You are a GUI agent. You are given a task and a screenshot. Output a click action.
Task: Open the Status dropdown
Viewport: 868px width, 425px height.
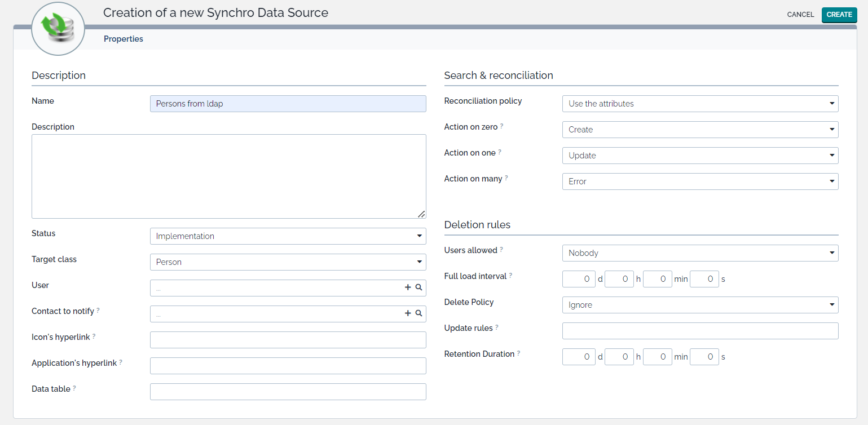(x=288, y=236)
